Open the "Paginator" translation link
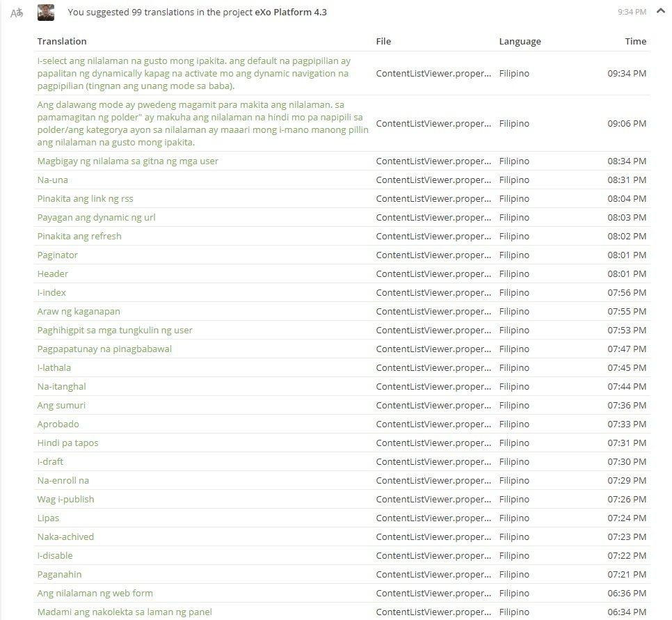This screenshot has width=672, height=620. (57, 255)
